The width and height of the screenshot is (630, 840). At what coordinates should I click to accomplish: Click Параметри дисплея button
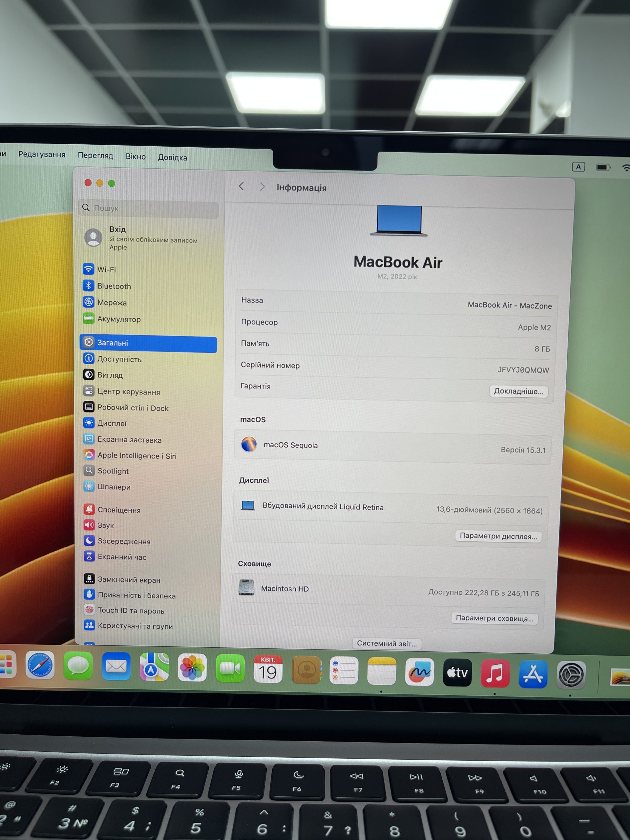pyautogui.click(x=498, y=536)
